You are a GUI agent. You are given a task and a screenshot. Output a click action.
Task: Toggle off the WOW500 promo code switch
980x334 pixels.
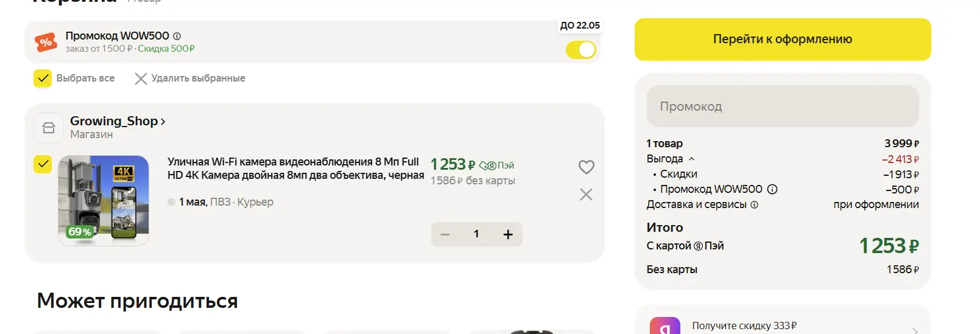click(580, 50)
